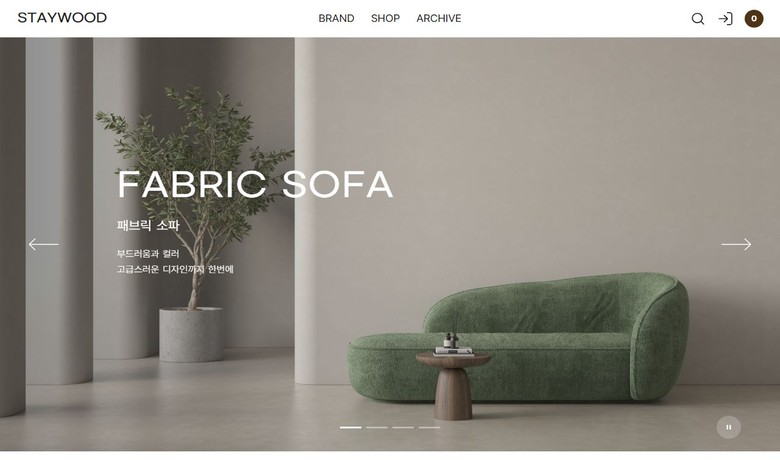Screen dimensions: 780x460
Task: Click the login arrow icon
Action: (725, 19)
